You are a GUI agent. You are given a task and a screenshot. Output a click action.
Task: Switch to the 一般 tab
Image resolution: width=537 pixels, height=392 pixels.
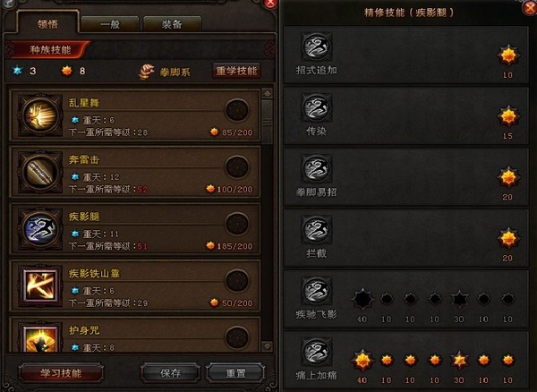click(110, 24)
